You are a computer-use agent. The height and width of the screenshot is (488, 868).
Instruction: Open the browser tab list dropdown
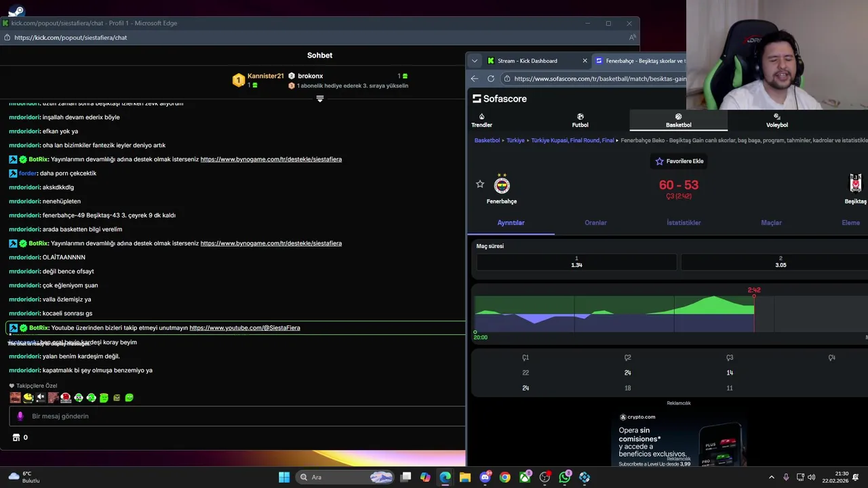tap(475, 61)
